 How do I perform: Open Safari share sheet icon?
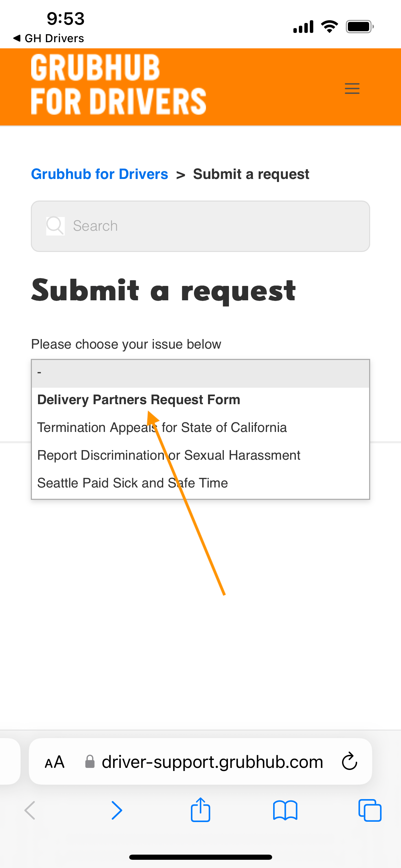click(x=200, y=810)
